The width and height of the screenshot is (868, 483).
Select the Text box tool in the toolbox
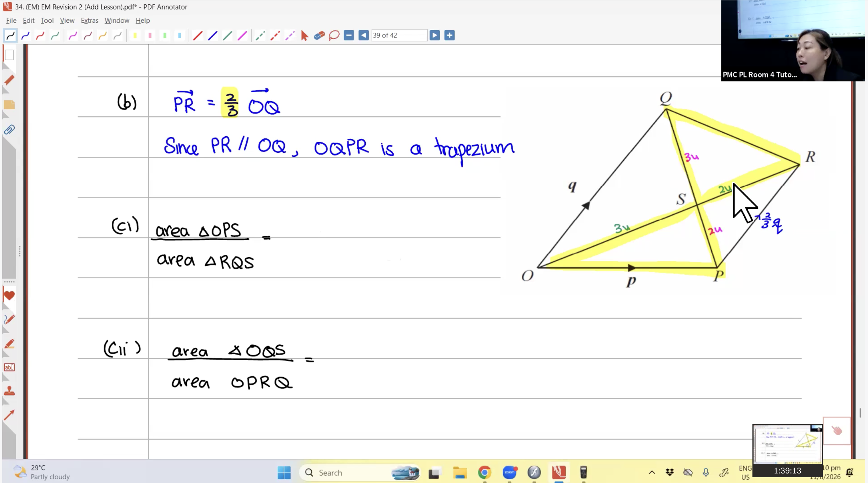(9, 367)
